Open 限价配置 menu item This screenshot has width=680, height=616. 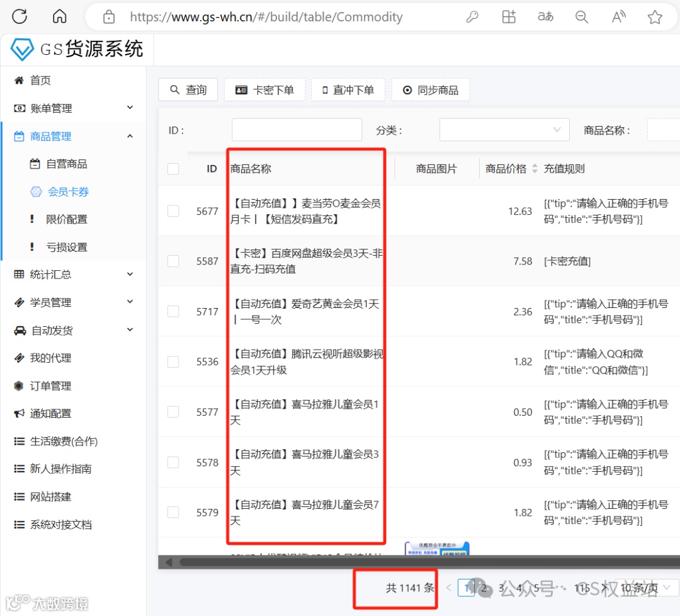point(67,219)
